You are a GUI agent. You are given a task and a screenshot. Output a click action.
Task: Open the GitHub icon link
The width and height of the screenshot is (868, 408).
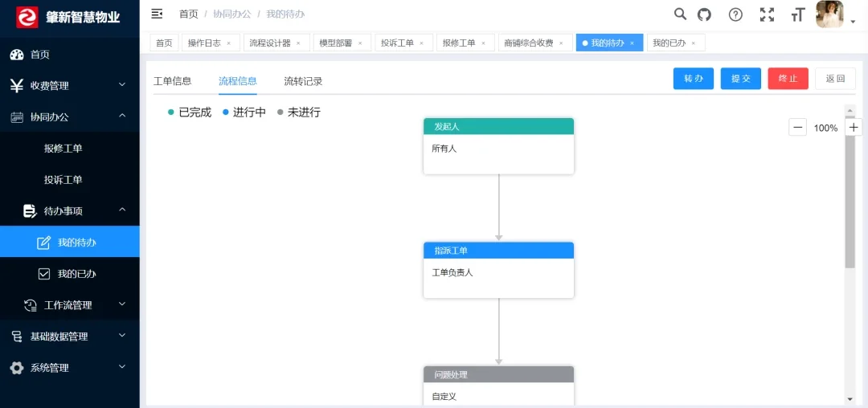703,15
